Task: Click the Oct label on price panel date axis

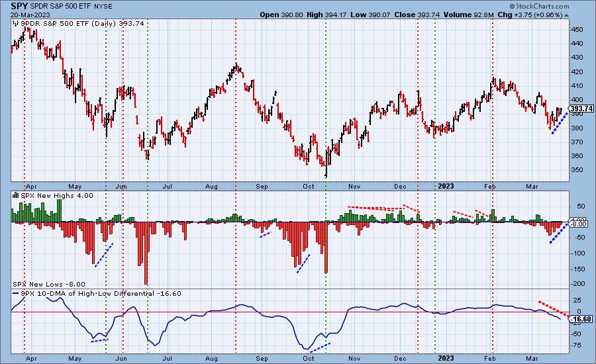Action: pyautogui.click(x=309, y=186)
